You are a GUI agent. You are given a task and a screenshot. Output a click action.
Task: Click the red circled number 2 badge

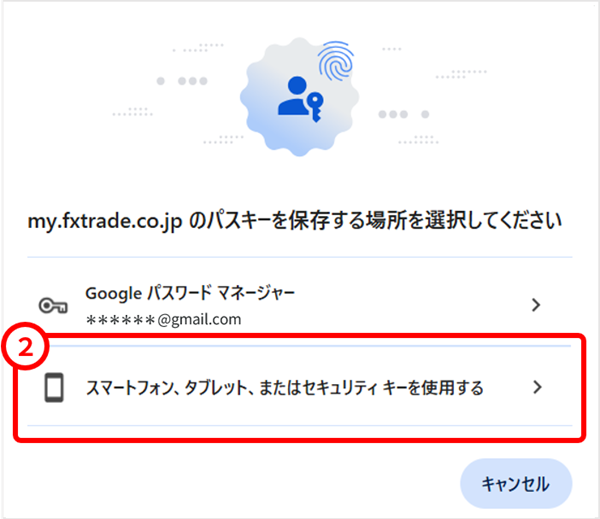[26, 347]
